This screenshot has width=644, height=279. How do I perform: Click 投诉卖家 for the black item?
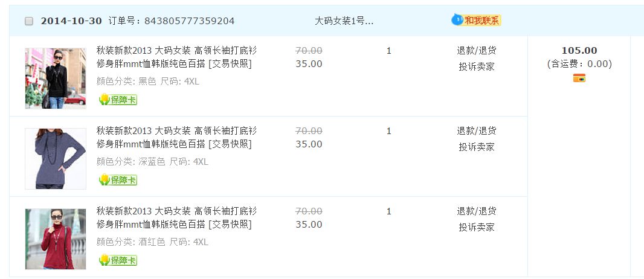point(476,66)
